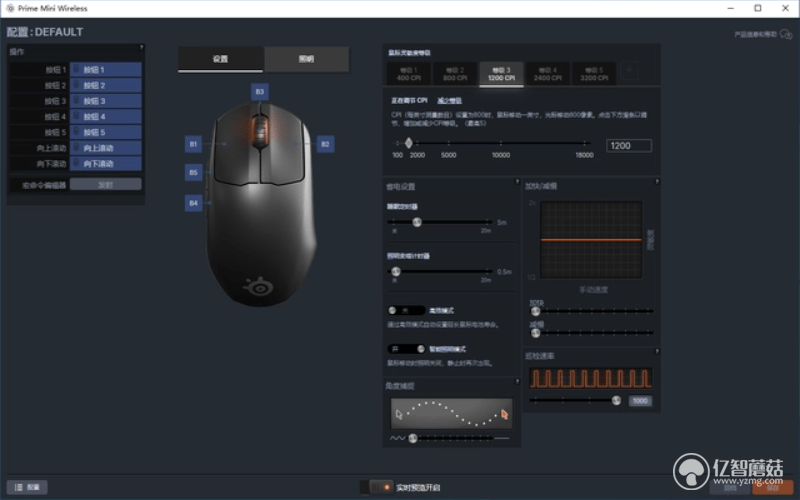Open the 按钮 5 action dropdown
800x500 pixels.
(x=106, y=133)
